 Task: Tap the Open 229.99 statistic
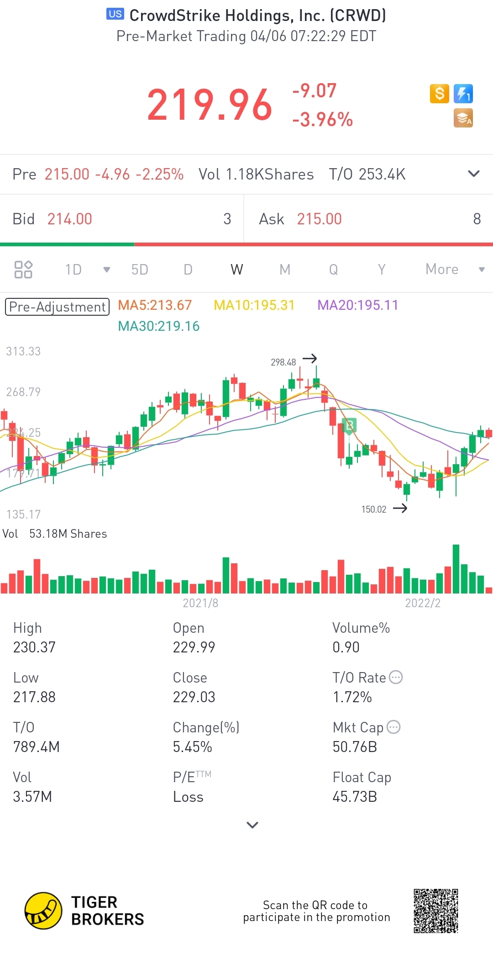click(x=194, y=638)
